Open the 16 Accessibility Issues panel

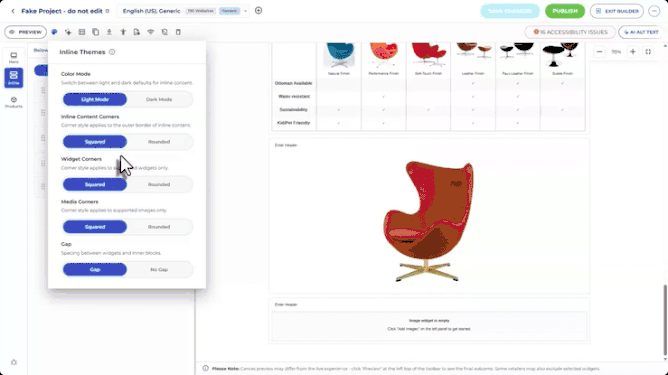[570, 32]
